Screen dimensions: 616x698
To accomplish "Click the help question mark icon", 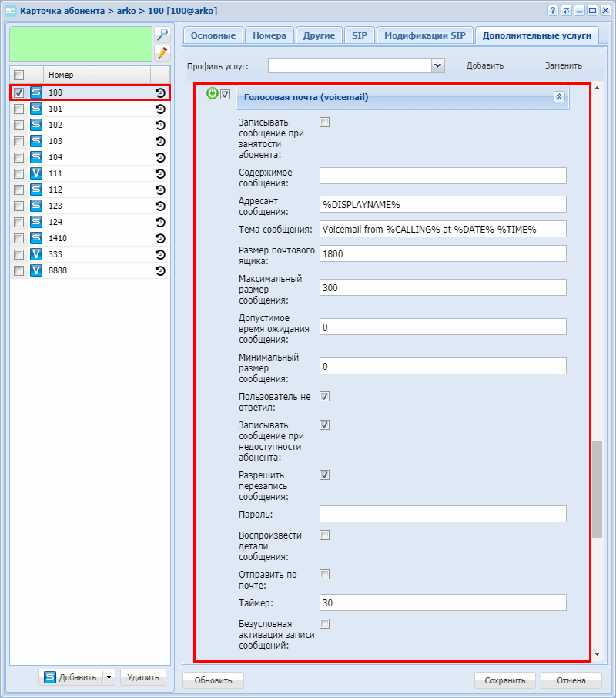I will (553, 10).
